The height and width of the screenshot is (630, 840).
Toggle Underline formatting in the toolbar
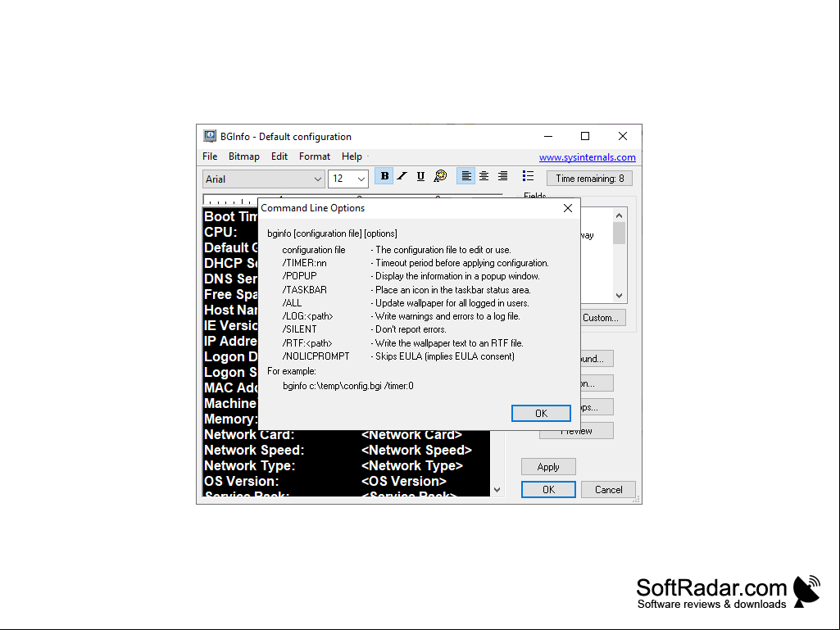click(420, 176)
